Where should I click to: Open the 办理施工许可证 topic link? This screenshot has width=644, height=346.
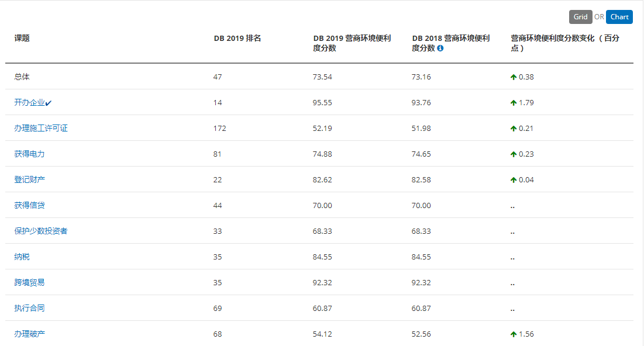click(x=41, y=128)
